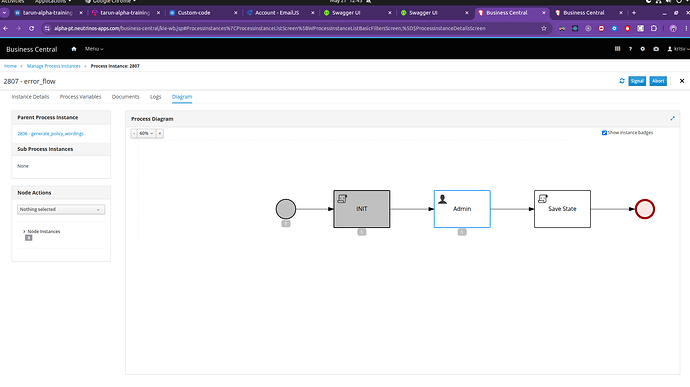Go to Manage Process Instances breadcrumb
Screen dimensions: 690x387
(x=54, y=66)
